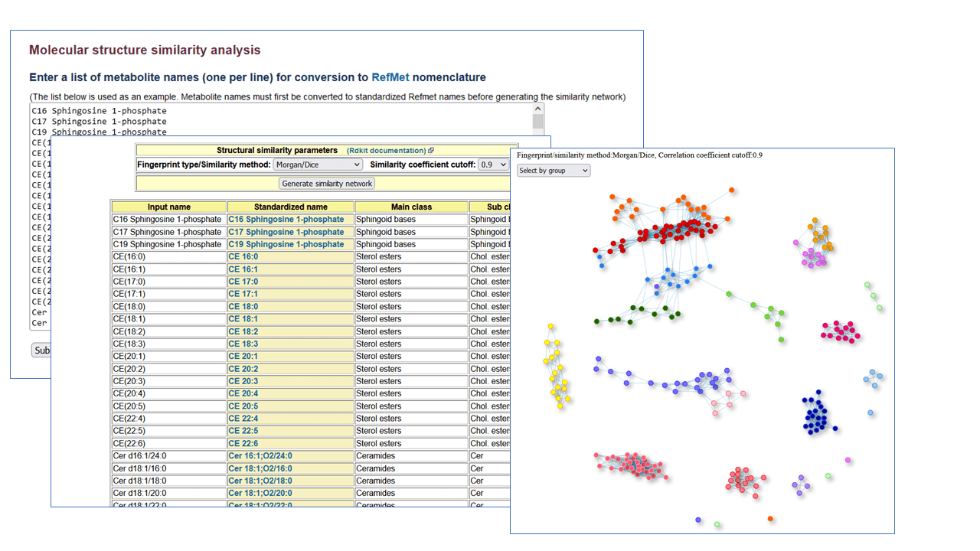
Task: Select the lone orange node at the network bottom
Action: coord(771,519)
